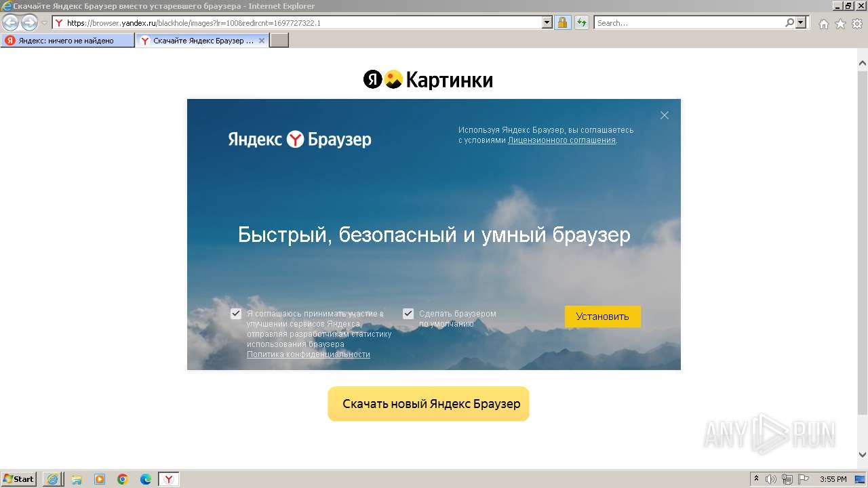
Task: Click the address bar URL field
Action: [x=297, y=22]
